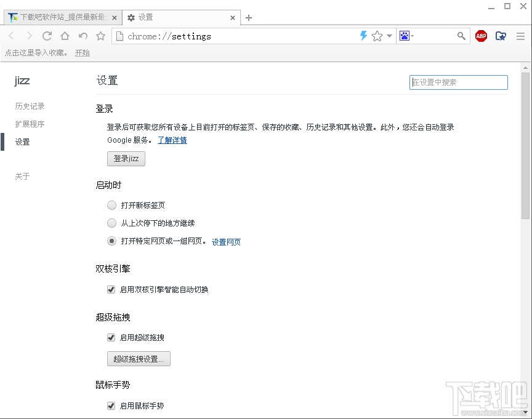
Task: Bookmark this page with the star icon
Action: tap(376, 36)
